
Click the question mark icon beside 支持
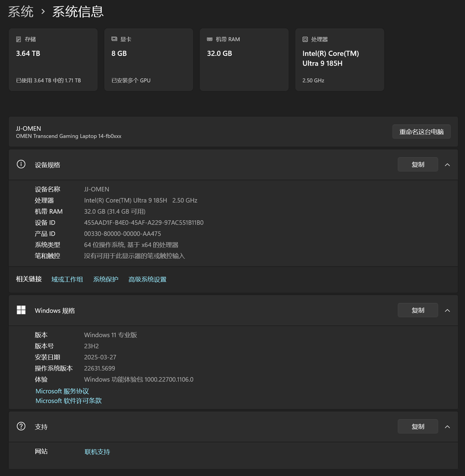tap(21, 426)
